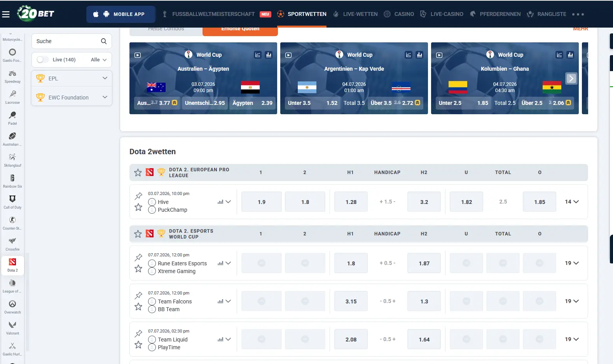Viewport: 613px width, 364px height.
Task: Open the hamburger menu icon
Action: pyautogui.click(x=6, y=14)
